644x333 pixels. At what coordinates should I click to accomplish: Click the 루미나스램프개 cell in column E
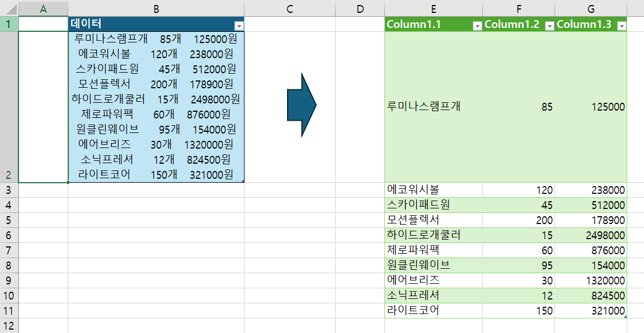(x=433, y=107)
